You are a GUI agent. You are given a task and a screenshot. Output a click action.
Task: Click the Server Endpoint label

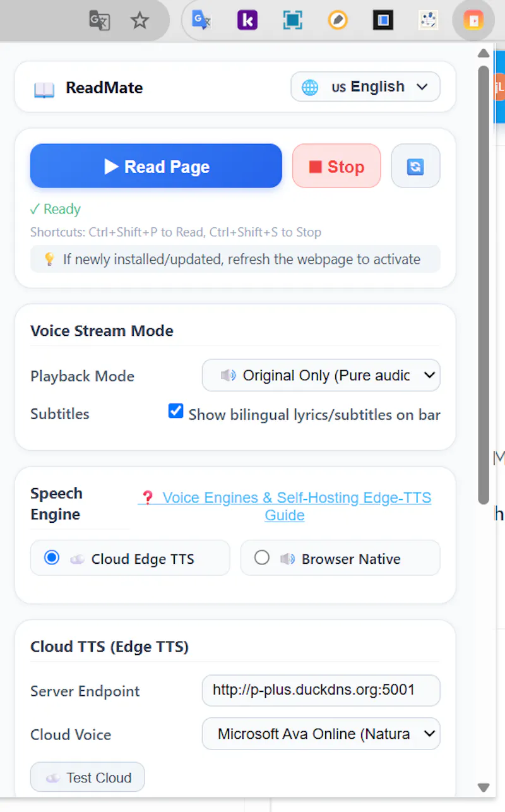coord(85,691)
